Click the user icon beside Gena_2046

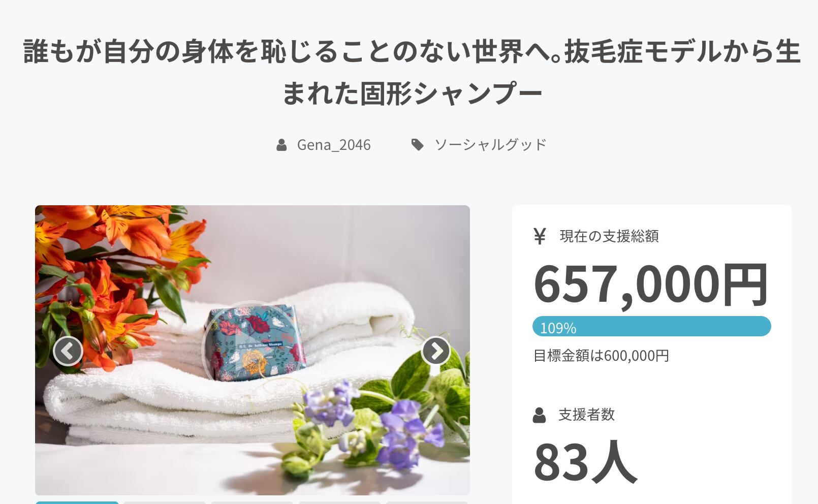click(x=281, y=145)
